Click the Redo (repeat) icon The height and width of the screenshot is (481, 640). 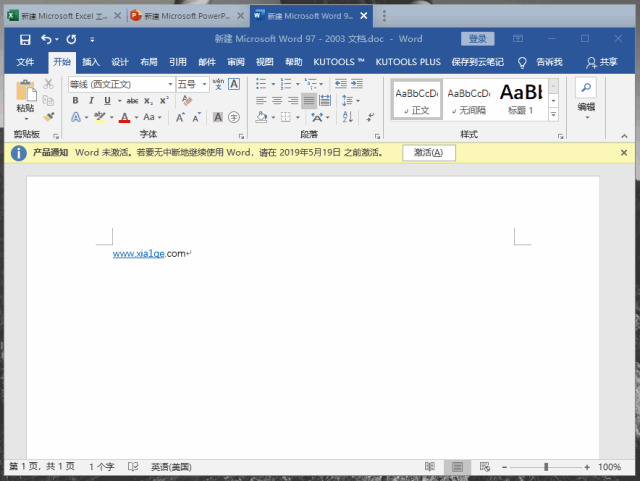(71, 39)
